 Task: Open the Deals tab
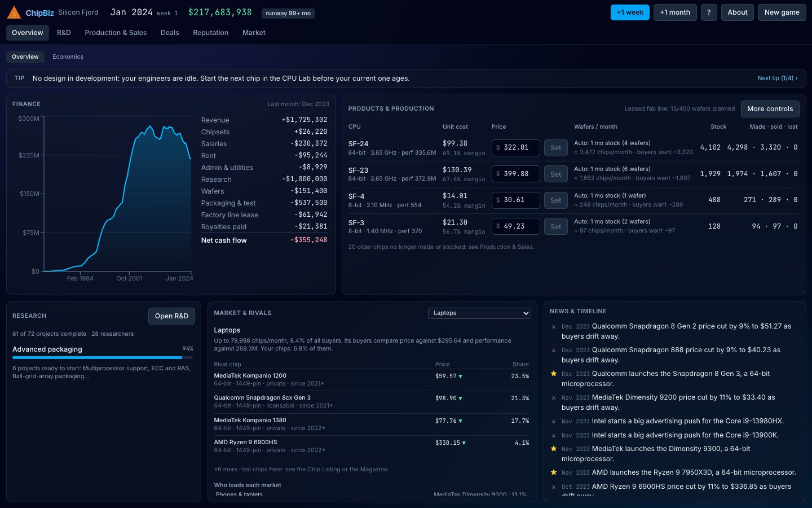coord(170,33)
